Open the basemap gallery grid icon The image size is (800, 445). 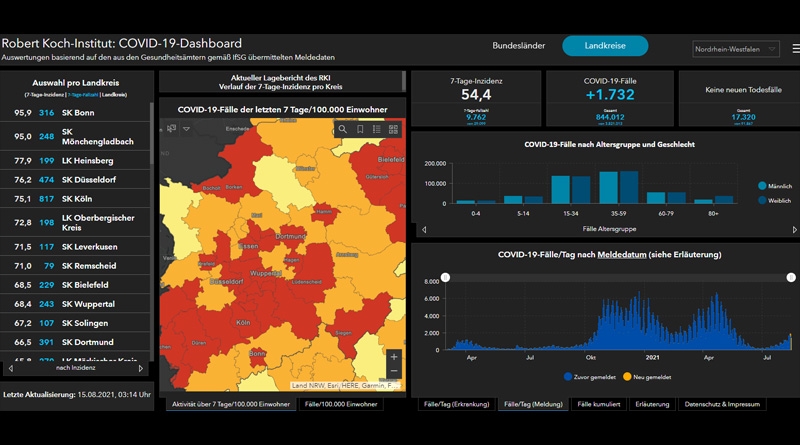click(x=393, y=129)
